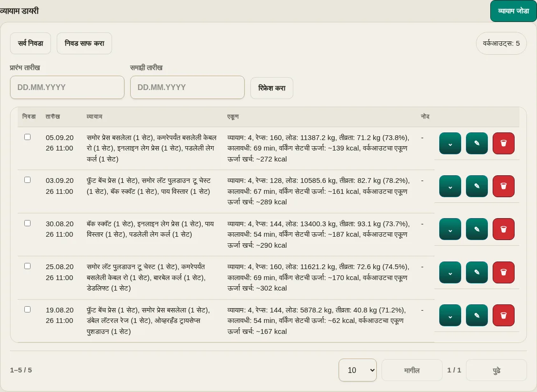The image size is (537, 392).
Task: Tick the checkbox for the 25.08.2026 workout
Action: coord(27,266)
